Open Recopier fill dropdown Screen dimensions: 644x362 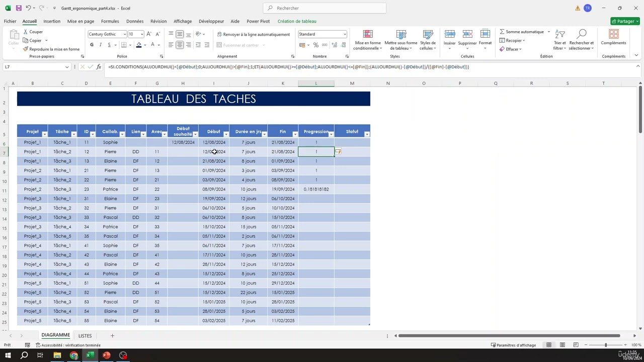click(512, 40)
